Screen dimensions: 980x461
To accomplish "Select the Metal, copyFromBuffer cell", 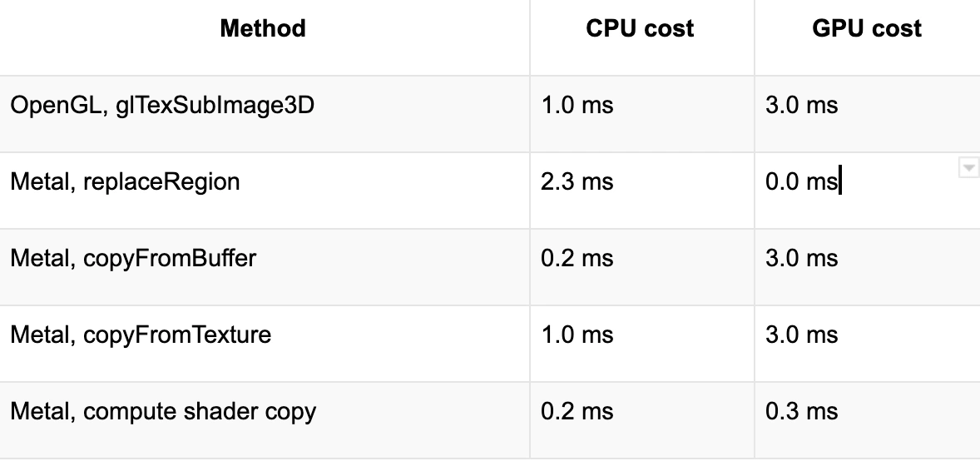I will (133, 258).
